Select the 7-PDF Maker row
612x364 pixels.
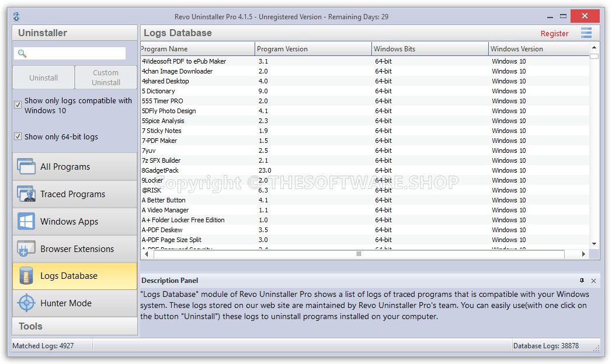(x=365, y=141)
